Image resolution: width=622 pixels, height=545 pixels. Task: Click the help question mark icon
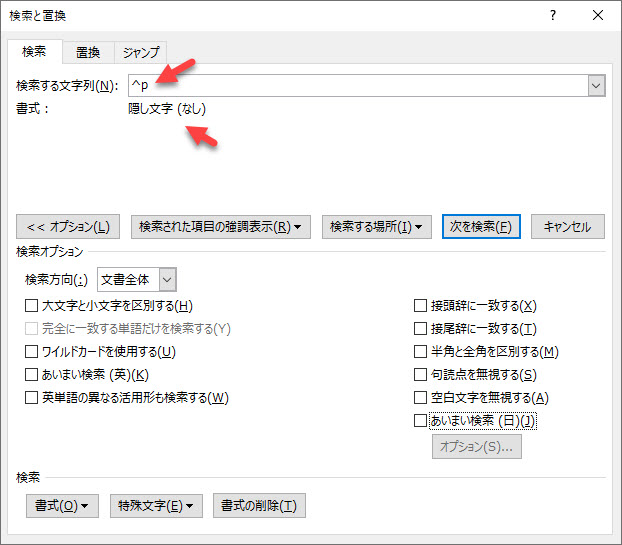(x=553, y=16)
